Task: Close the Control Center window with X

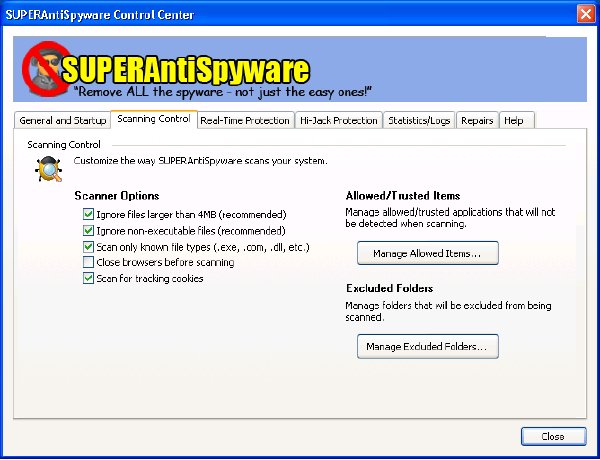Action: [x=585, y=14]
